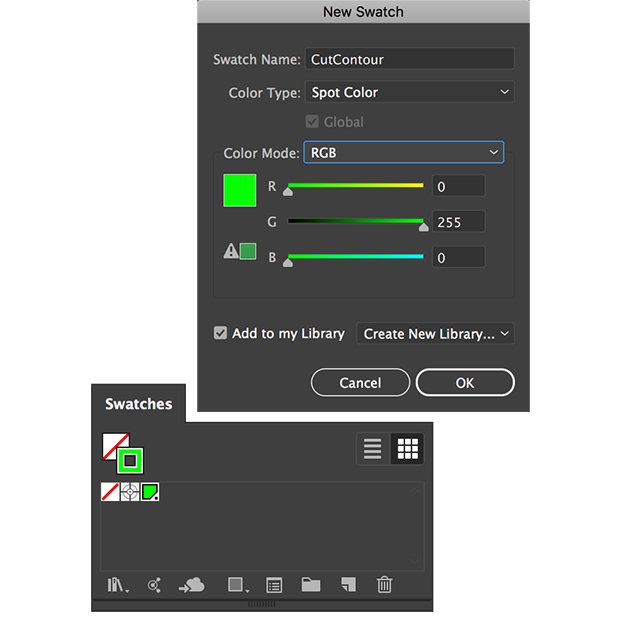
Task: Click the Swatches panel bottom grip handle
Action: tap(261, 604)
